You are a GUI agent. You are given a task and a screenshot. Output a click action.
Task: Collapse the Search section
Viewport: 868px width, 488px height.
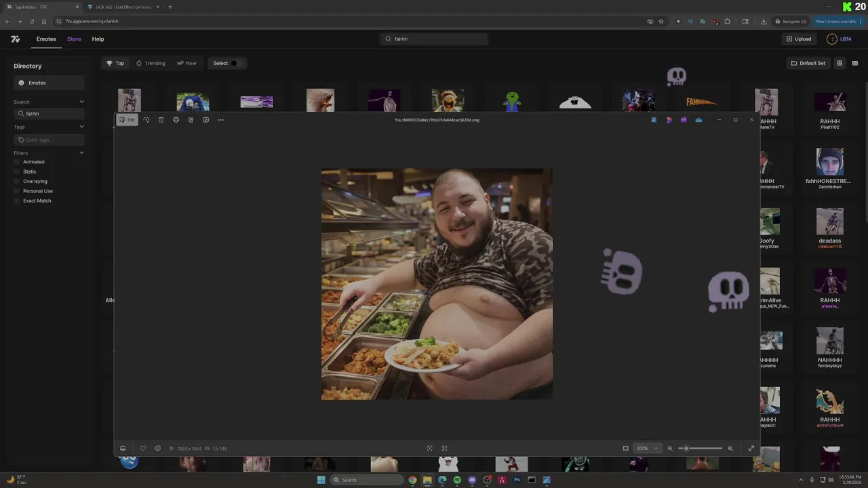(x=81, y=102)
